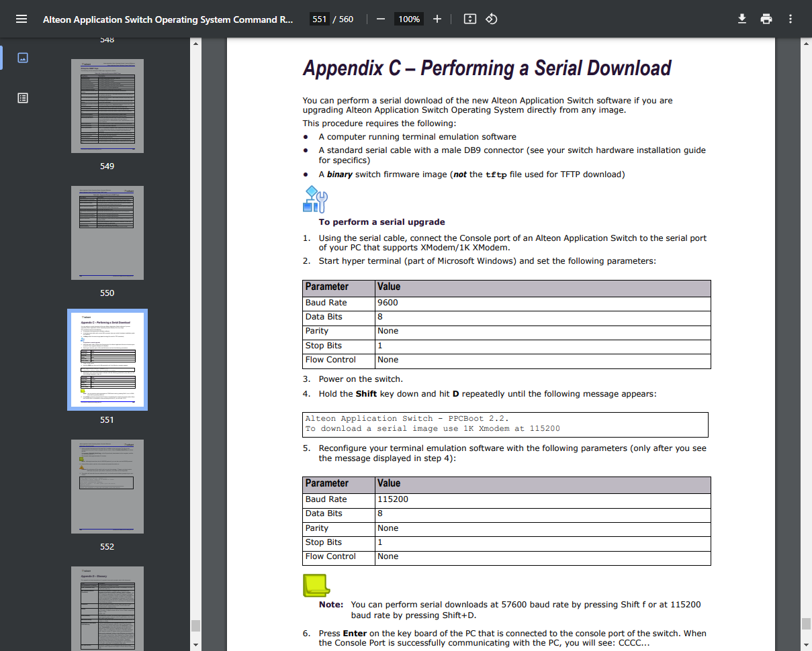The image size is (812, 651).
Task: Click the 9600 baud rate value
Action: (x=388, y=303)
